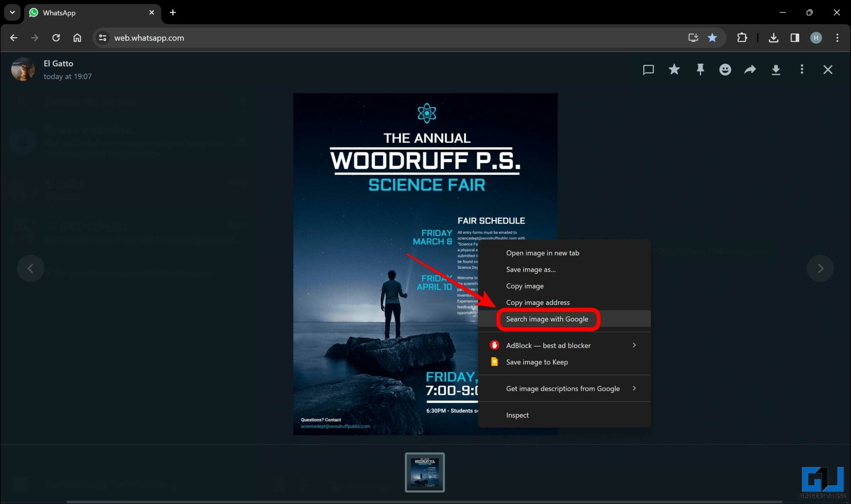851x504 pixels.
Task: Download the image from WhatsApp
Action: (775, 69)
